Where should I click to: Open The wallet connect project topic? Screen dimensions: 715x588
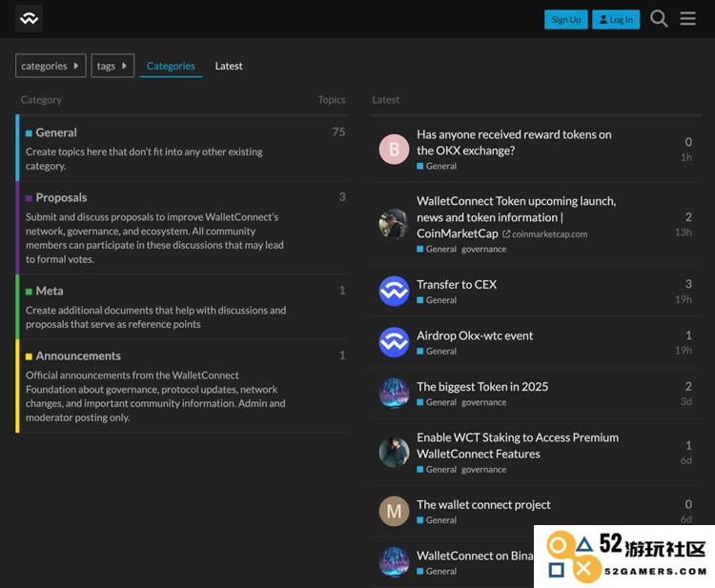click(483, 504)
